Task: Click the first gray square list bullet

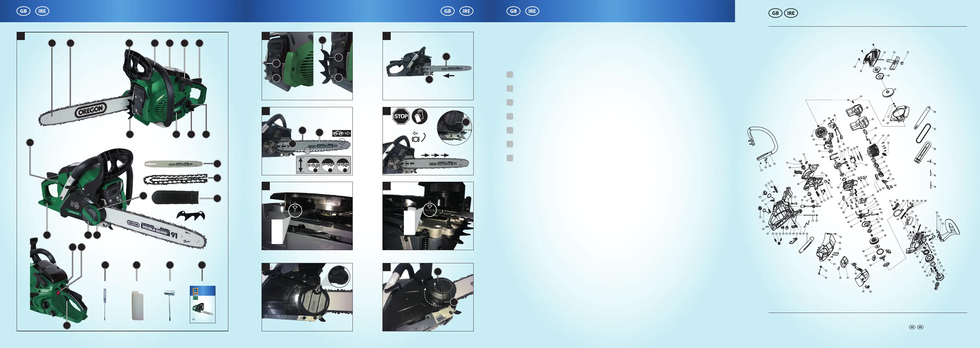Action: pyautogui.click(x=510, y=75)
